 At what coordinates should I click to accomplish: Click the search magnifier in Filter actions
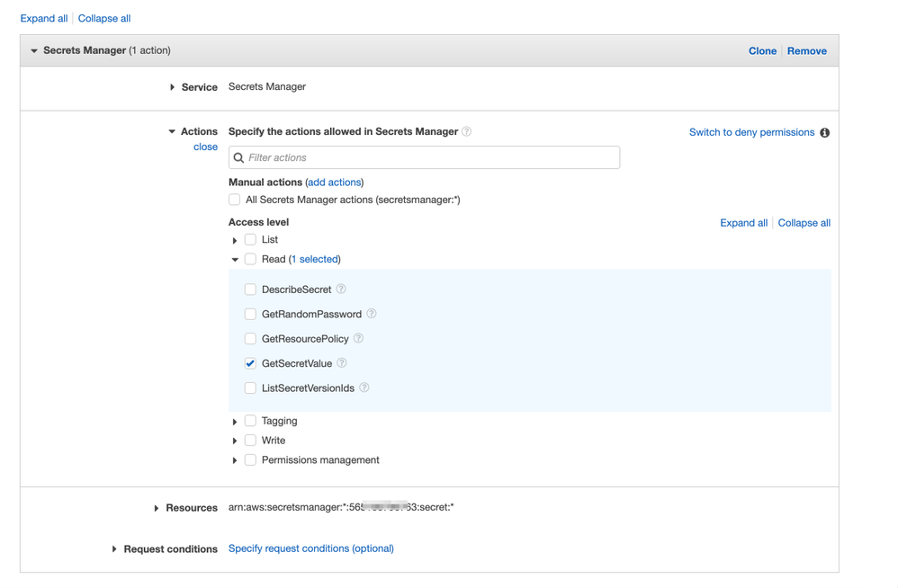[238, 158]
